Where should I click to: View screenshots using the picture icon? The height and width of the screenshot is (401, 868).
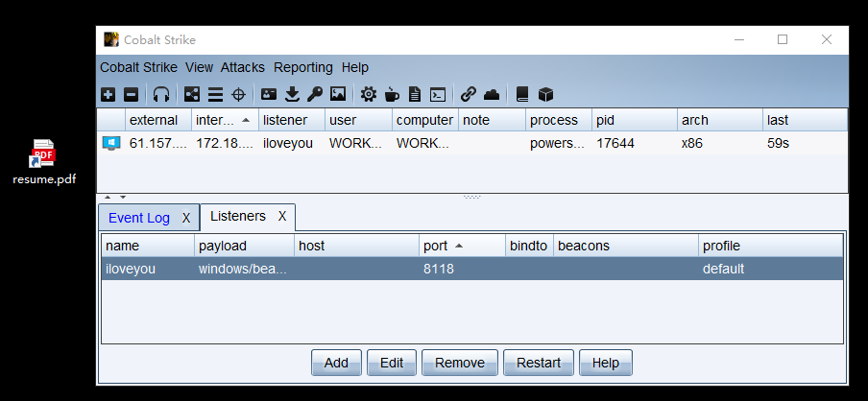coord(338,95)
